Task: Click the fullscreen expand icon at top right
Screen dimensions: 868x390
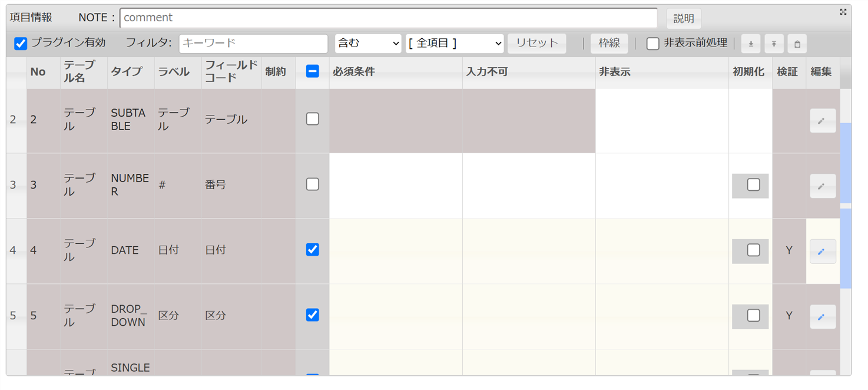Action: pos(843,12)
